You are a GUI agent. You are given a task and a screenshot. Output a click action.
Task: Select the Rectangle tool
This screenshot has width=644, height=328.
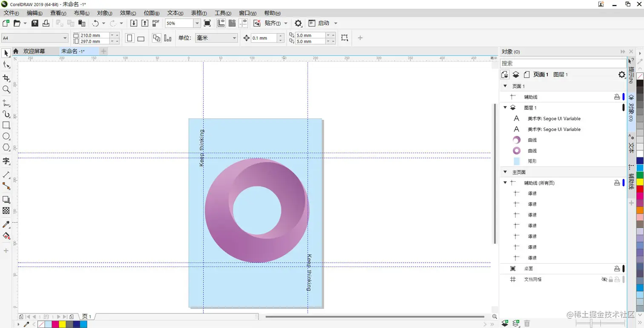[x=6, y=125]
